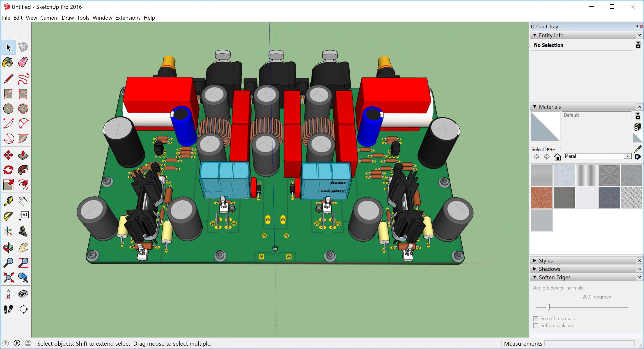This screenshot has height=349, width=644.
Task: Click the Make Component tool
Action: tap(23, 47)
